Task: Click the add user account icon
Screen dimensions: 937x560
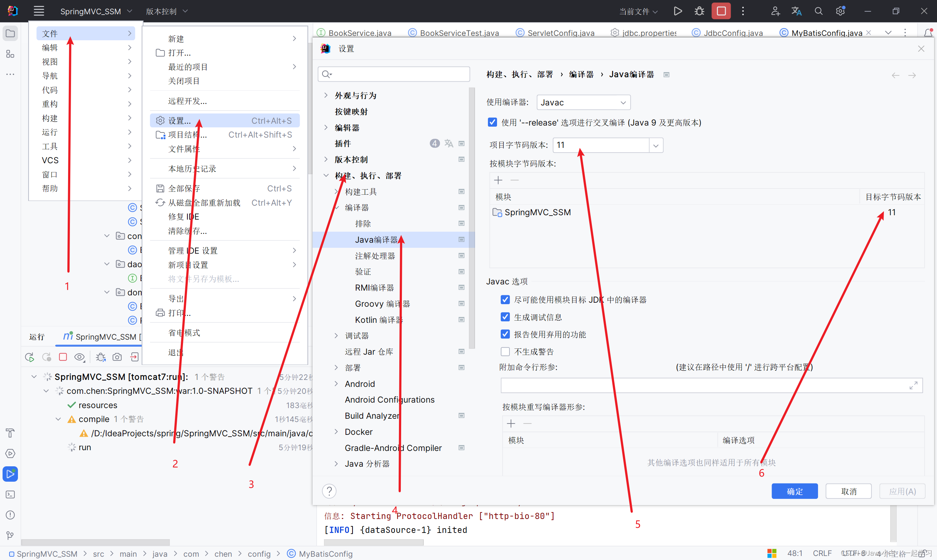Action: pos(775,11)
